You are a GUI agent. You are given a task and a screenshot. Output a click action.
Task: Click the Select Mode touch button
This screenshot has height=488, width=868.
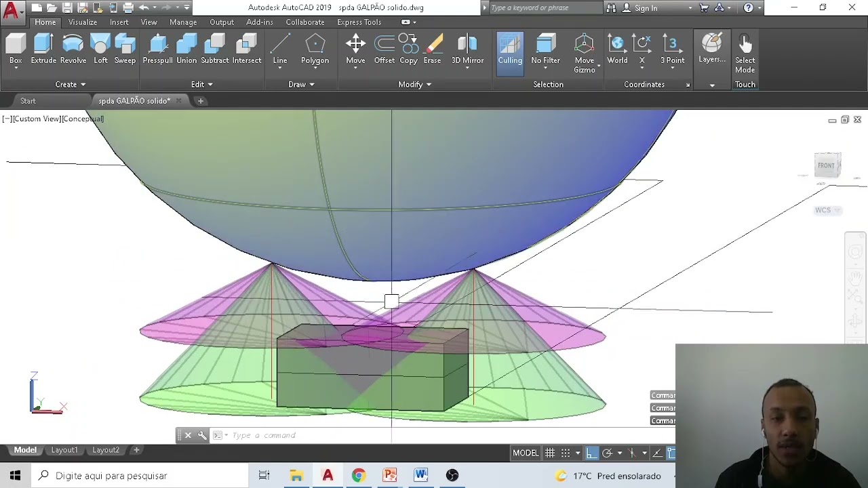tap(745, 54)
